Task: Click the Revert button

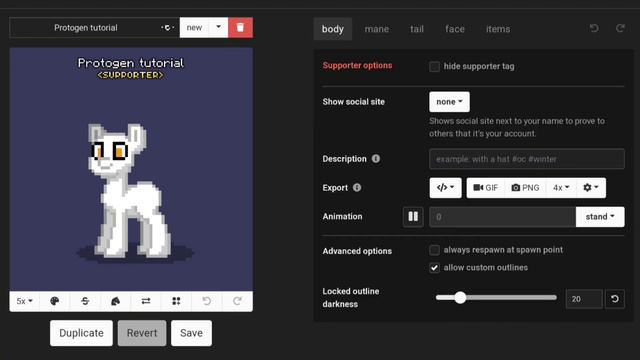Action: click(142, 333)
